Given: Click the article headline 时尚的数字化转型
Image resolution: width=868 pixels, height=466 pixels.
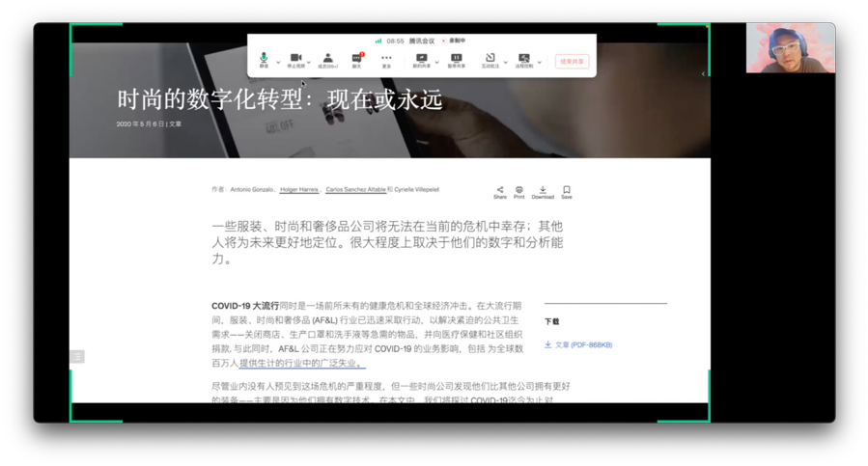Looking at the screenshot, I should [x=210, y=99].
